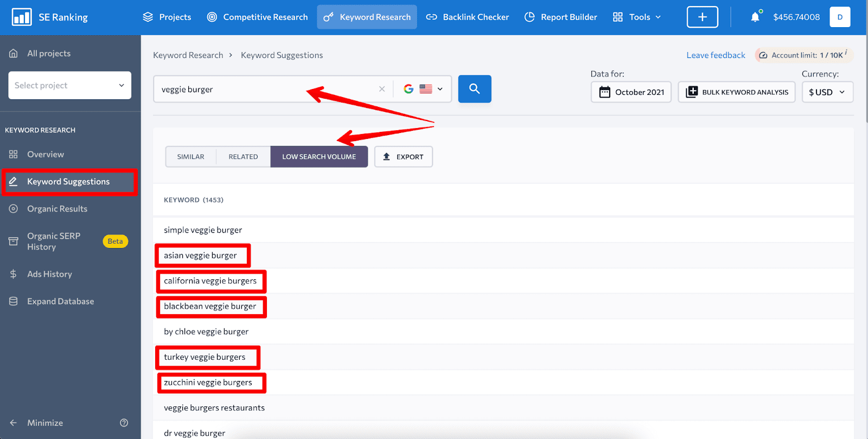The image size is (868, 439).
Task: Select the 'zucchini veggie burgers' keyword row
Action: 503,383
